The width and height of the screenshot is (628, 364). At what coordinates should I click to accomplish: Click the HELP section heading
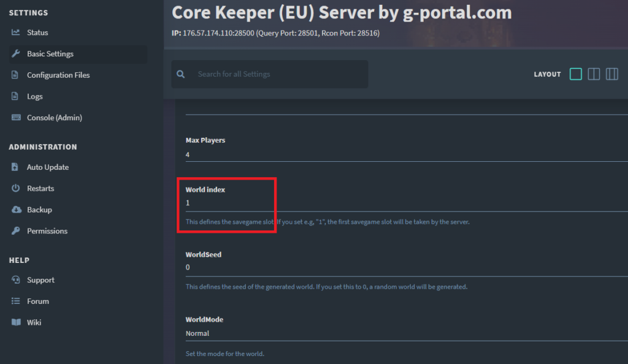click(19, 260)
